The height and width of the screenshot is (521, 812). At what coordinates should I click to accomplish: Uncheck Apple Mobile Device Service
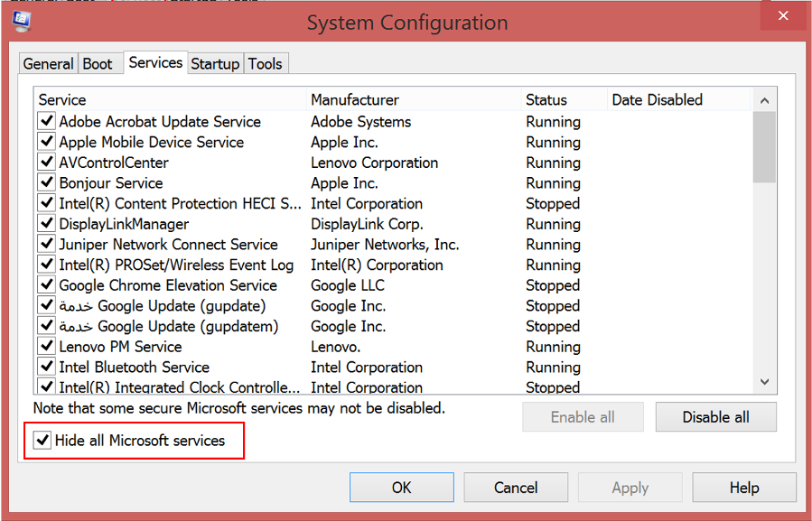click(x=47, y=142)
